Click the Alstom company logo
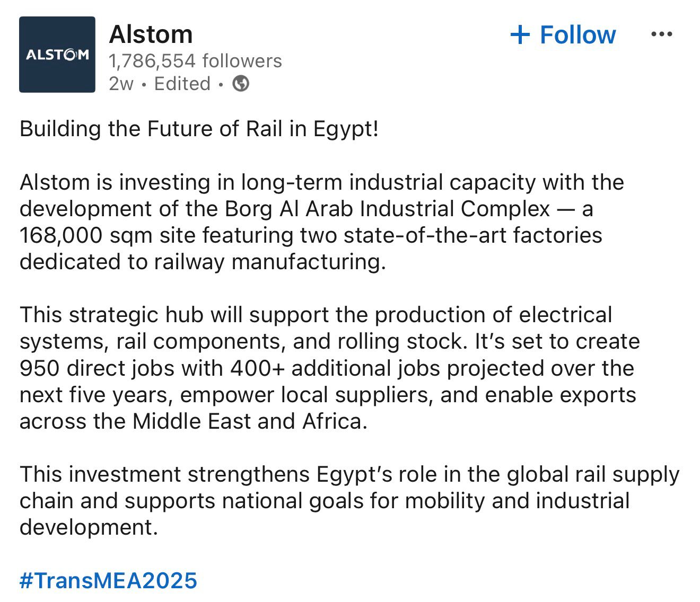The width and height of the screenshot is (700, 602). click(57, 55)
